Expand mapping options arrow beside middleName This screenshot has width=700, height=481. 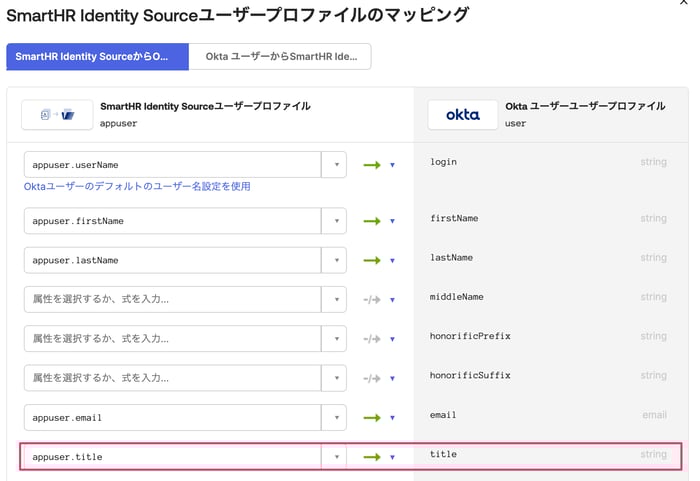pos(392,300)
